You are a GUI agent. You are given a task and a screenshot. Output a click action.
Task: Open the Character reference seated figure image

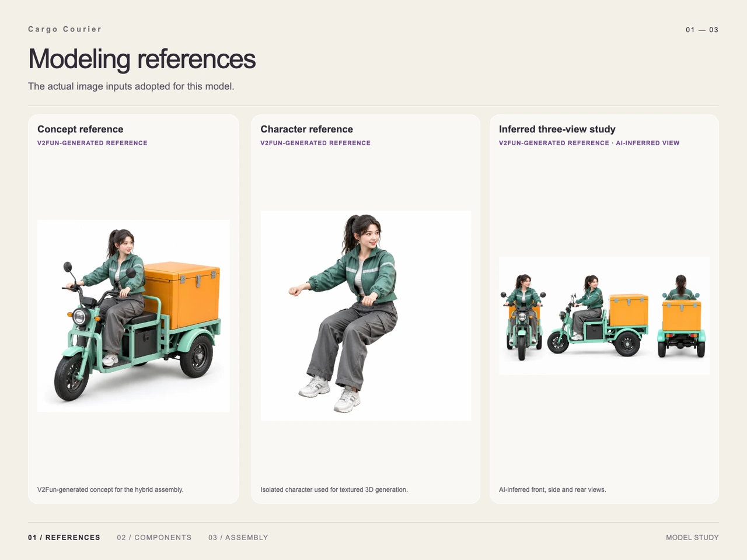pos(365,316)
